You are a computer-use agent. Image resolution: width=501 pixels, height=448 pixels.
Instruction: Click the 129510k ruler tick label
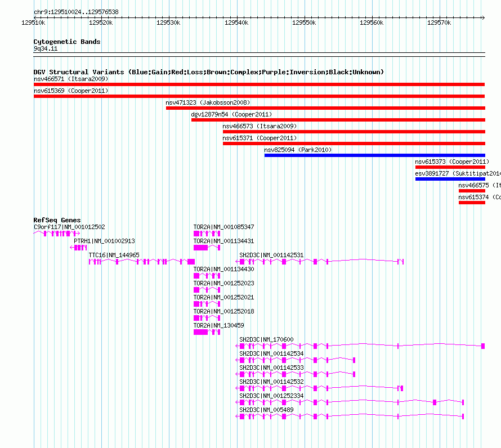tap(33, 23)
